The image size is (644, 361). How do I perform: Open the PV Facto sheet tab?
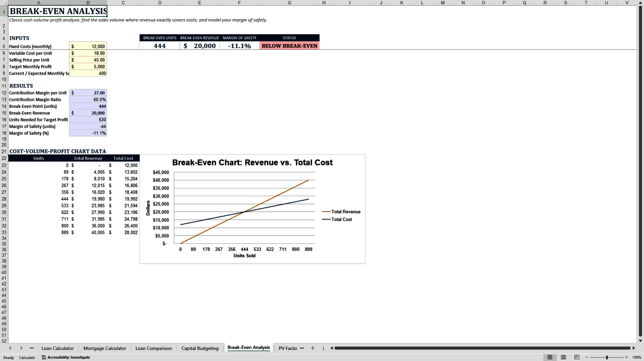point(288,348)
